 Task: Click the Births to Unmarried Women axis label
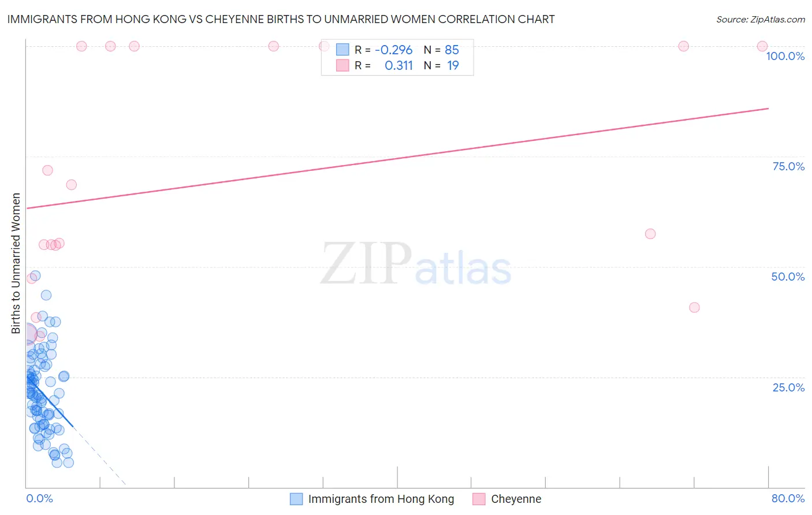coord(16,263)
